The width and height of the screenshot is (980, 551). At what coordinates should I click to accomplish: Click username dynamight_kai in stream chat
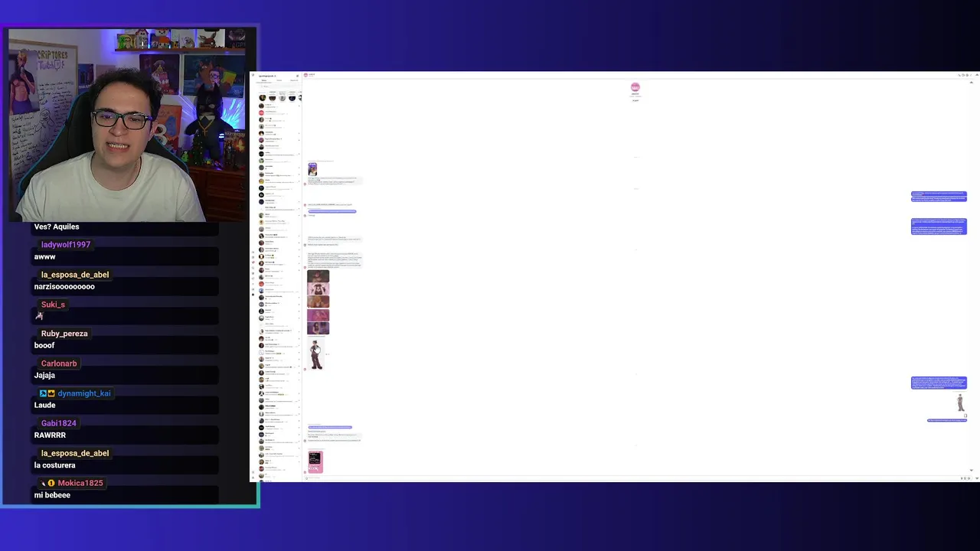pos(84,393)
